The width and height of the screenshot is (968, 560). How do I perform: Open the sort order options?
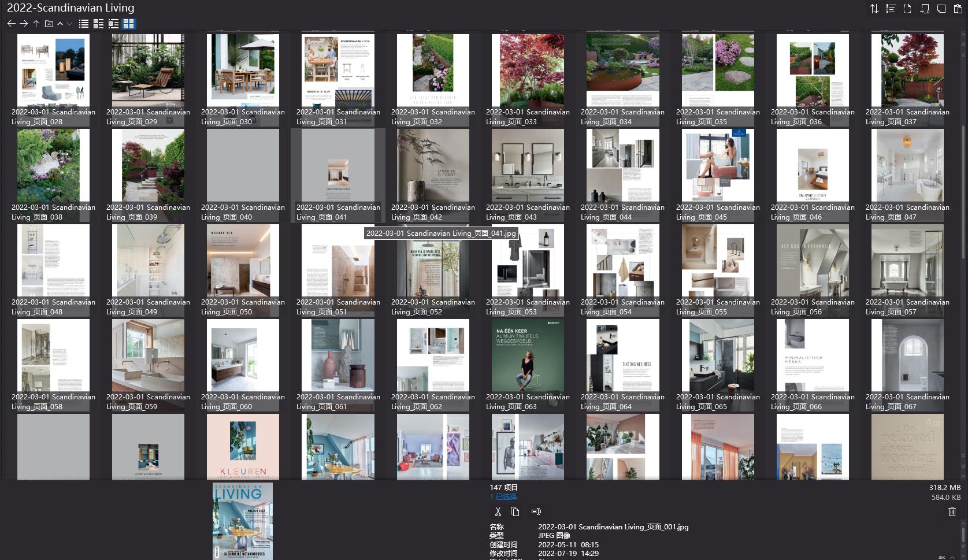coord(874,9)
